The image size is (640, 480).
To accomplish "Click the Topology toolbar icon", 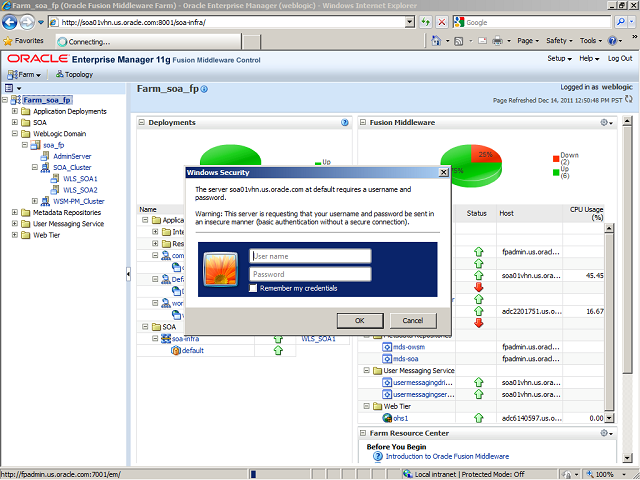I will pos(61,74).
